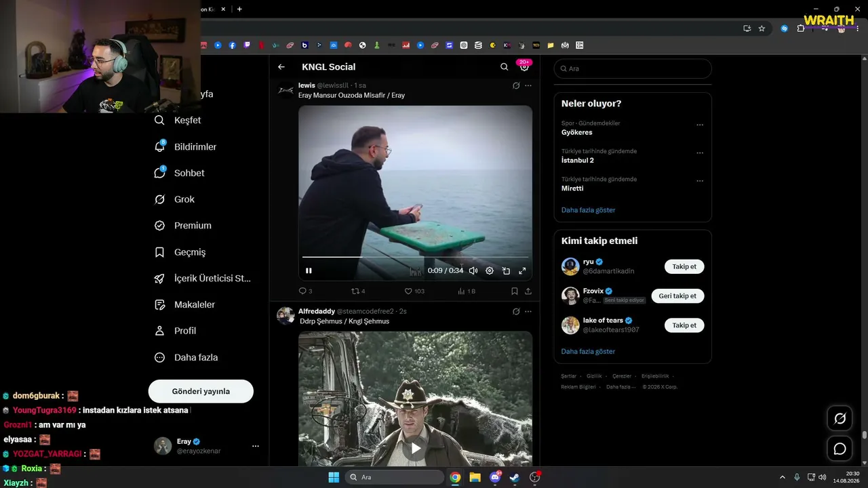
Task: Enter fullscreen on lewis video
Action: click(x=522, y=270)
